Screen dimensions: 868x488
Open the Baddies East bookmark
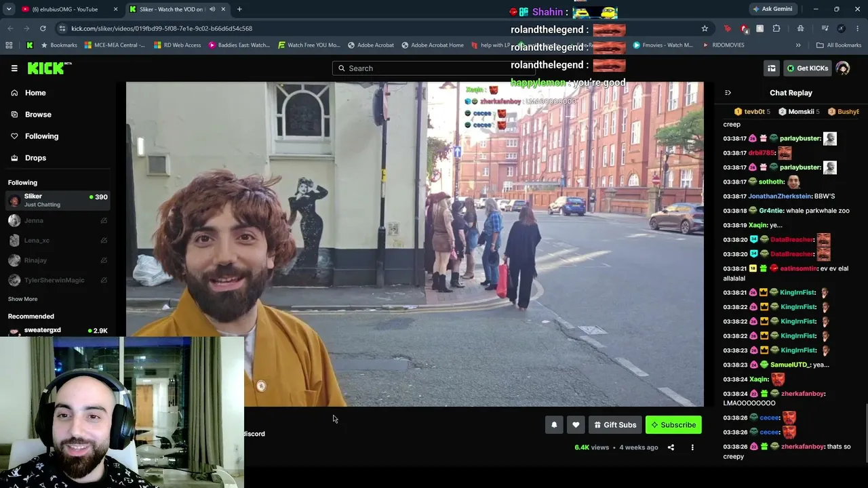[239, 45]
